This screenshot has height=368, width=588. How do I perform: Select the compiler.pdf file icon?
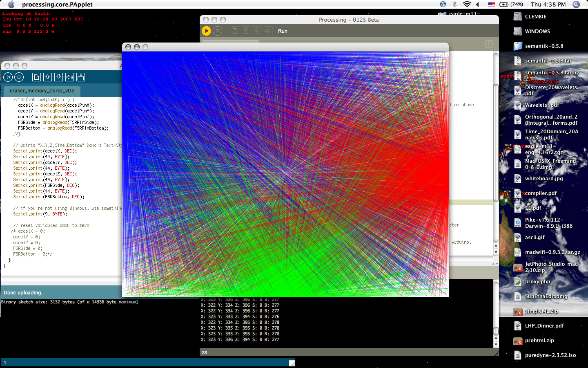point(518,193)
